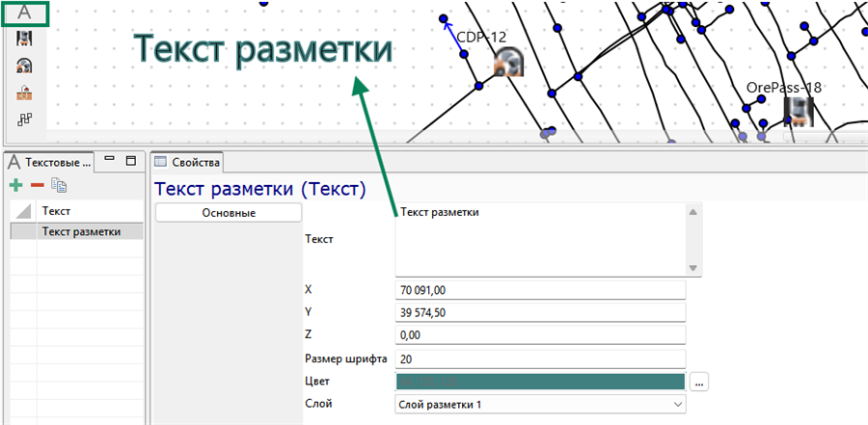Image resolution: width=868 pixels, height=425 pixels.
Task: Switch to the Свойства tab
Action: click(188, 162)
